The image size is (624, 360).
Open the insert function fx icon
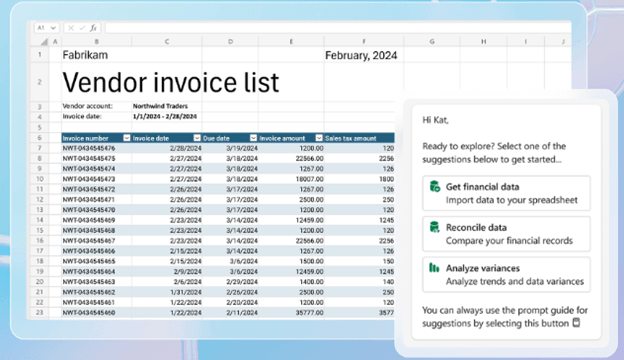(93, 28)
